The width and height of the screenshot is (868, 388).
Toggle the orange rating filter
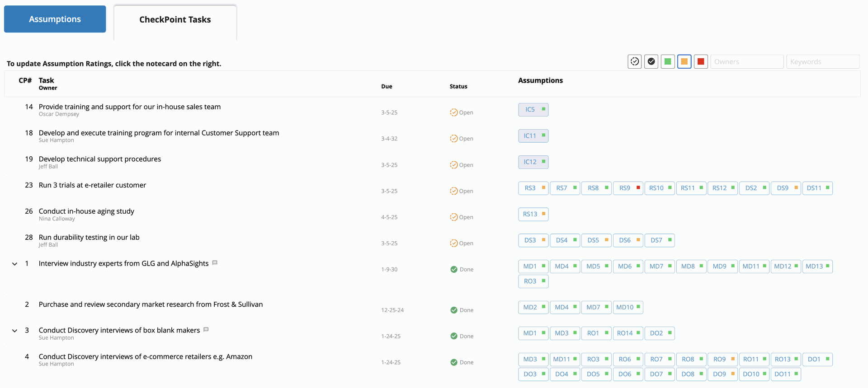click(x=684, y=61)
